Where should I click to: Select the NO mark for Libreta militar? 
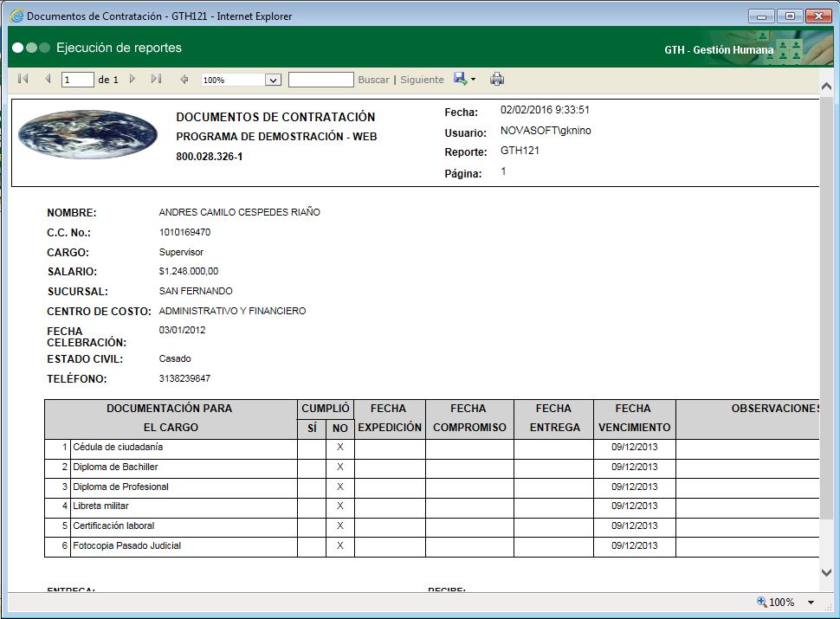tap(339, 506)
